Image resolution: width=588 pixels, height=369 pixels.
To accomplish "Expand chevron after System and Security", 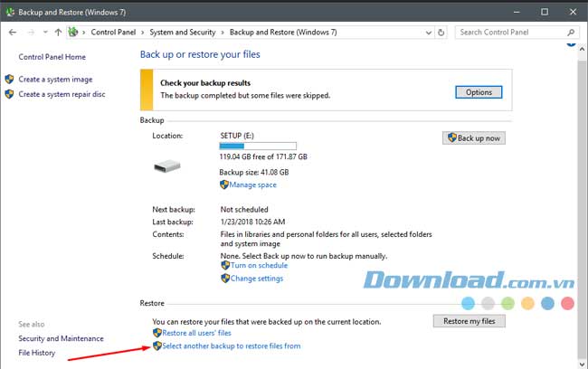I will tap(223, 33).
